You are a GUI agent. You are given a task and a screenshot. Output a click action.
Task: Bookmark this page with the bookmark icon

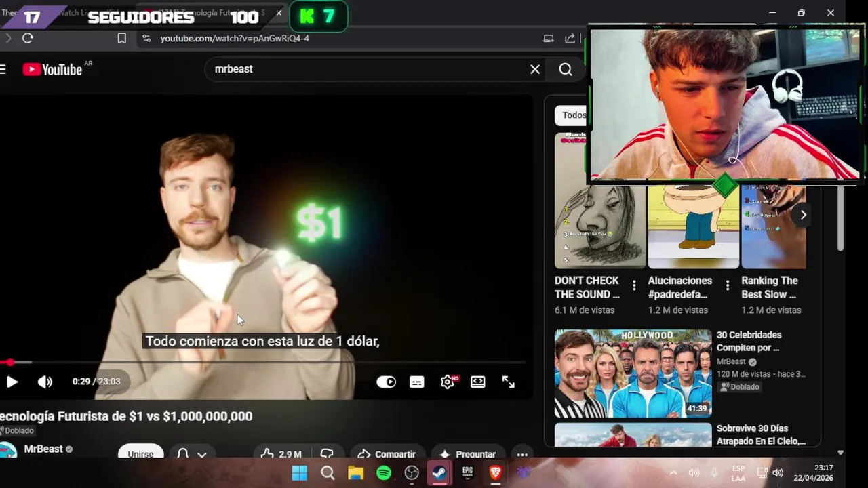tap(122, 39)
